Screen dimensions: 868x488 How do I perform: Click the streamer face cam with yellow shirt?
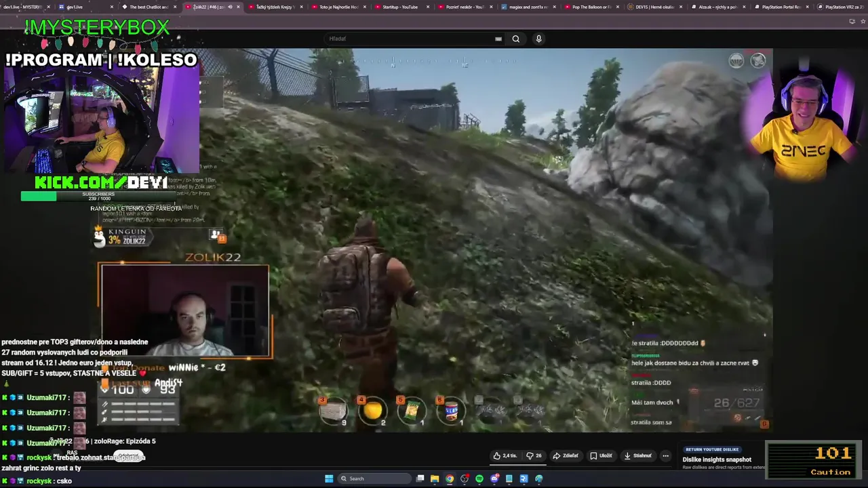pos(804,125)
